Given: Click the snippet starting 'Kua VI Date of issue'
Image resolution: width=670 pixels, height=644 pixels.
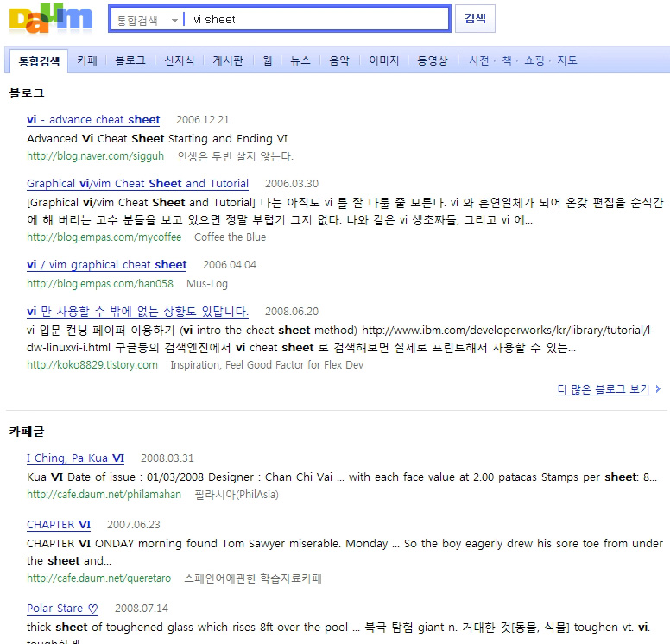Looking at the screenshot, I should pyautogui.click(x=342, y=477).
